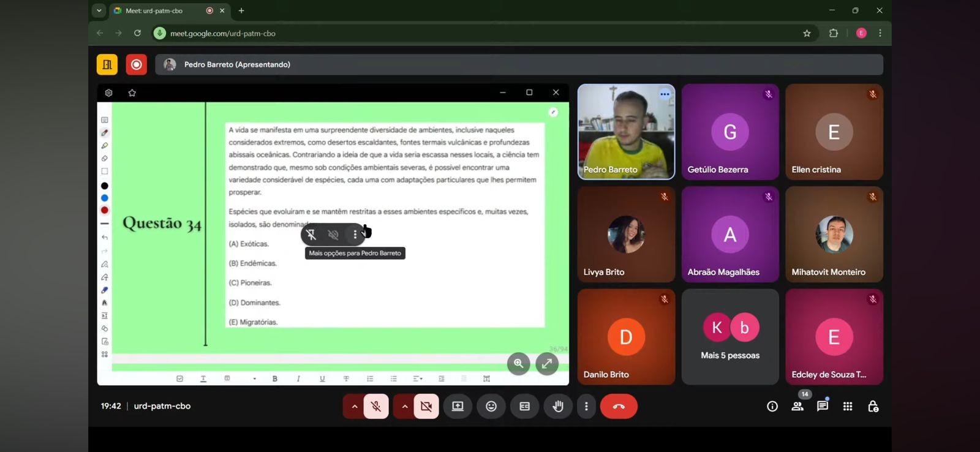
Task: Open more options three-dot menu in the call bar
Action: click(586, 406)
